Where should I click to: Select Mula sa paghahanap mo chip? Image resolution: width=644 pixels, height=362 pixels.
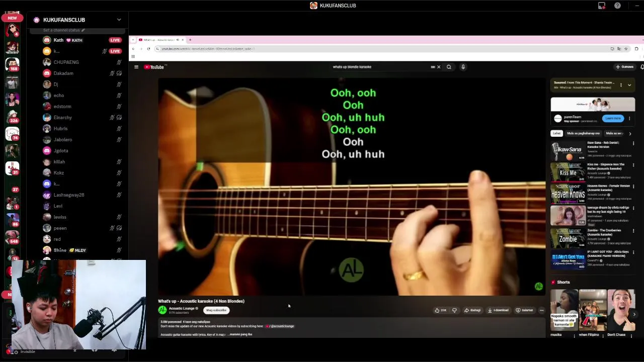click(x=583, y=133)
